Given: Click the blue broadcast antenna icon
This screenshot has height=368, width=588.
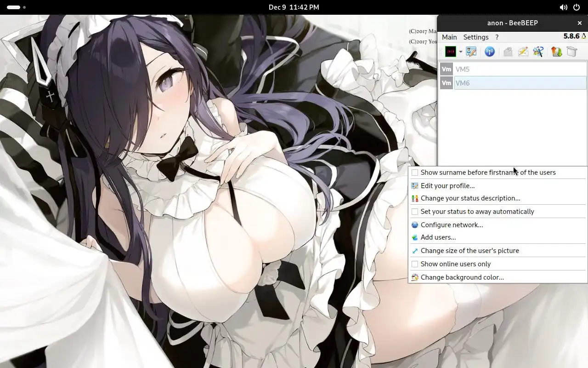Looking at the screenshot, I should (x=490, y=52).
